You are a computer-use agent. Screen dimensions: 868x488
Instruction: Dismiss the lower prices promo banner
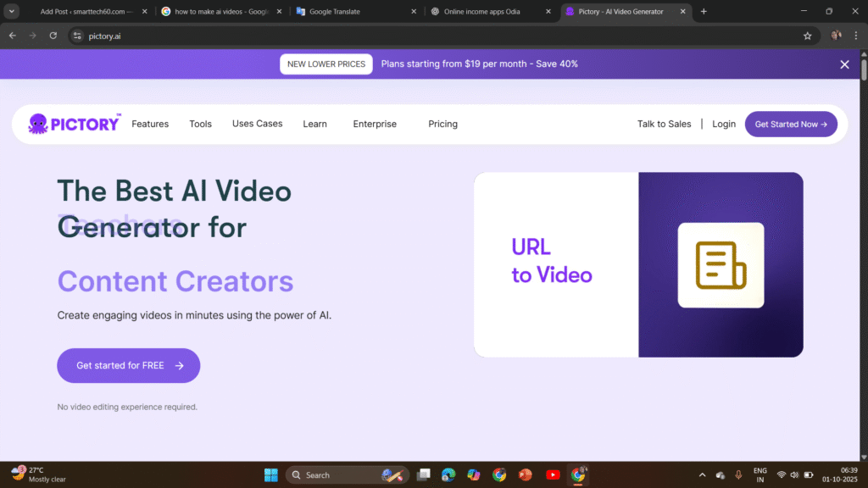click(x=844, y=64)
